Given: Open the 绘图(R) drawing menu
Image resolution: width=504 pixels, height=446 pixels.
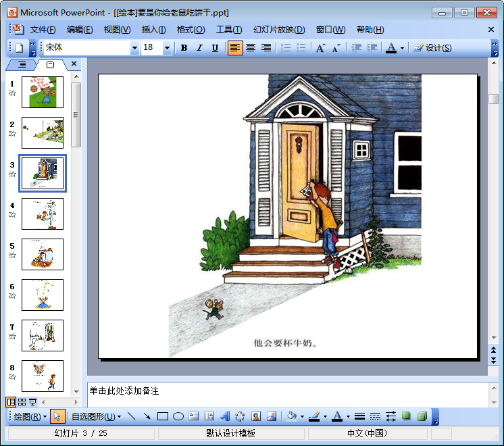Looking at the screenshot, I should tap(30, 417).
